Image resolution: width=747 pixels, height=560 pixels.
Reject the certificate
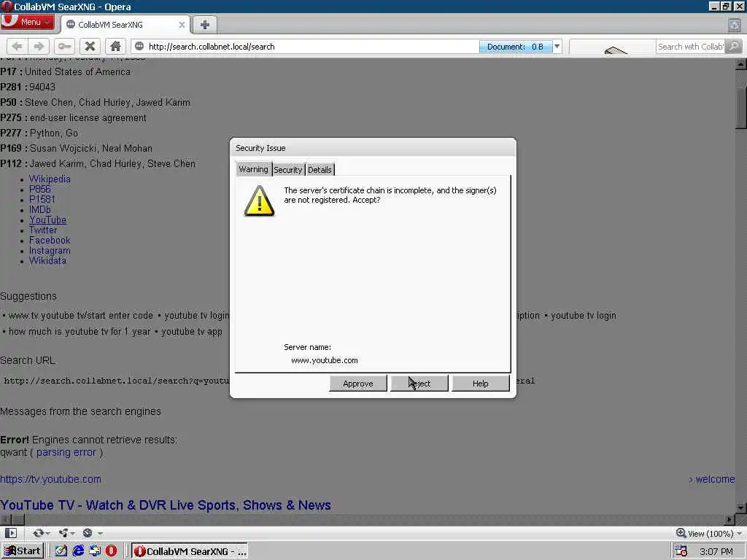point(419,384)
